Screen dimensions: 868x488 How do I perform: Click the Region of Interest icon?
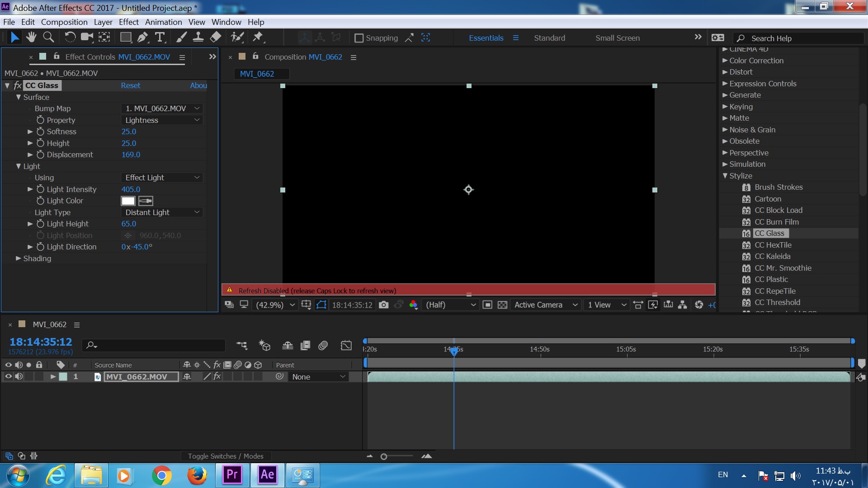pyautogui.click(x=487, y=305)
